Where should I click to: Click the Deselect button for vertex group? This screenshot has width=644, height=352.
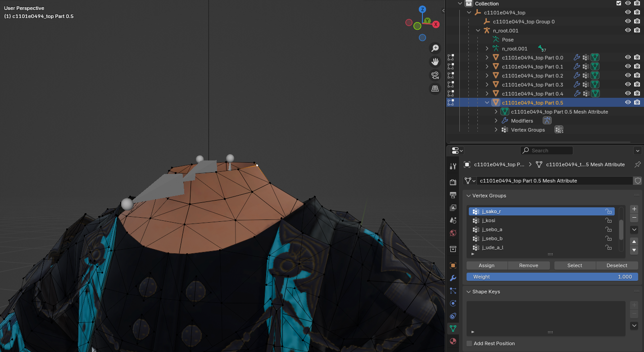point(617,265)
